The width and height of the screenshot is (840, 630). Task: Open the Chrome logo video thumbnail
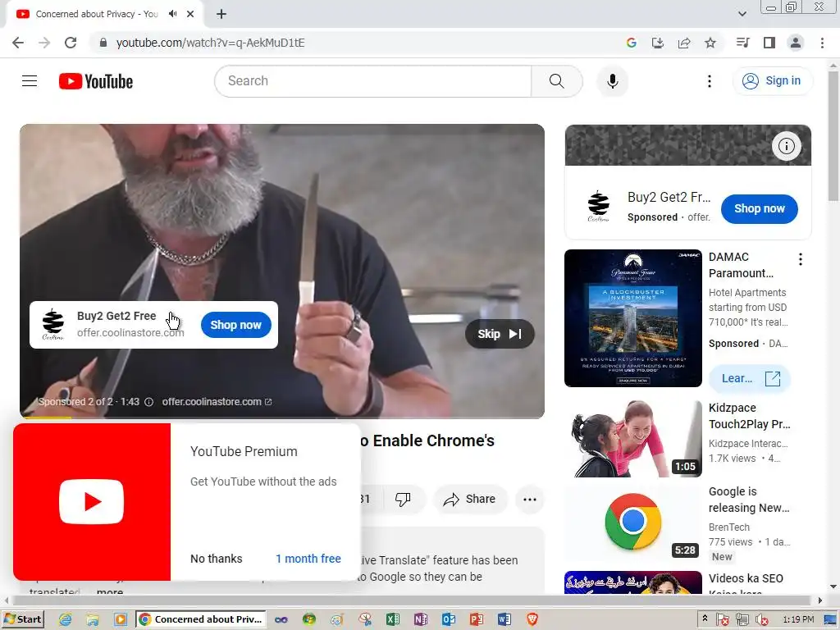(632, 523)
